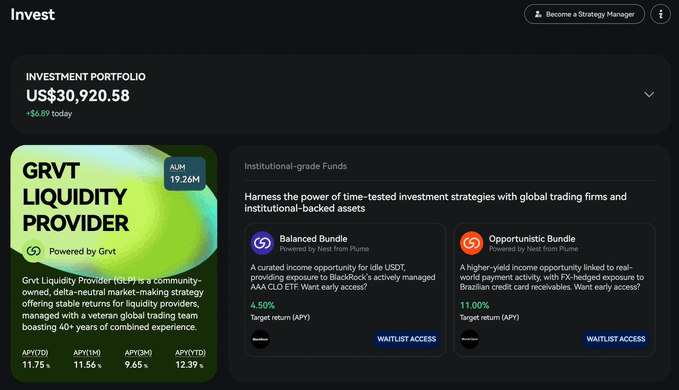679x390 pixels.
Task: Click the Balanced Bundle purple logo icon
Action: [x=262, y=243]
